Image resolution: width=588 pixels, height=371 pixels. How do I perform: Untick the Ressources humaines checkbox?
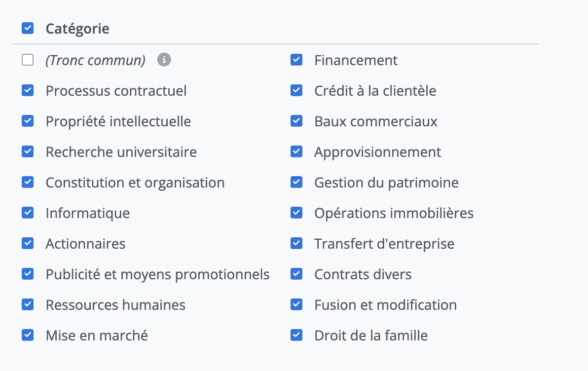pyautogui.click(x=28, y=305)
